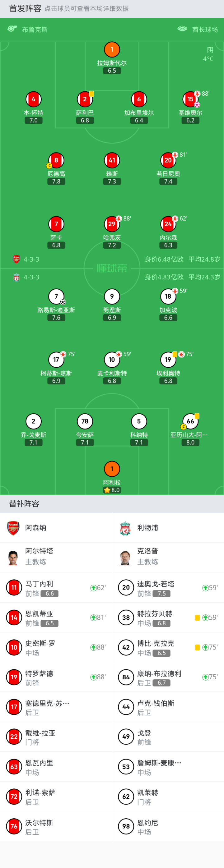Open 路易斯-迪亚斯 number 7 player circle
Viewport: 224px width, 868px height.
[56, 296]
